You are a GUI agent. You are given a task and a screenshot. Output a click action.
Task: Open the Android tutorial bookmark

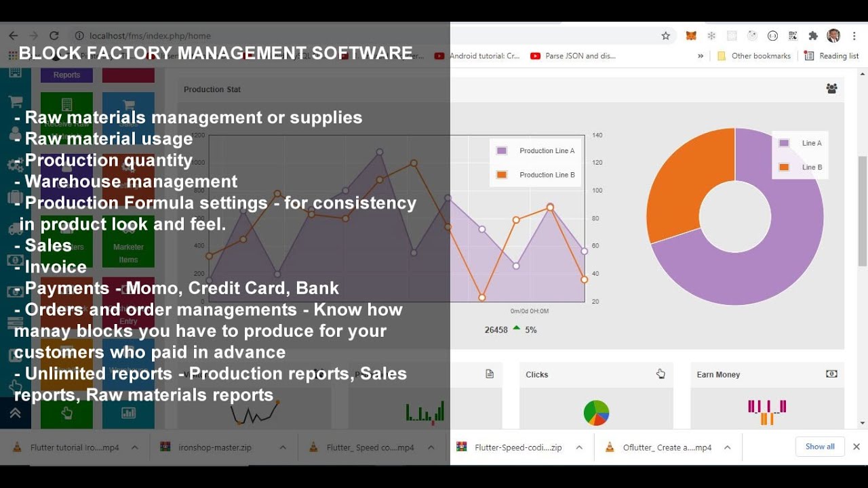coord(478,56)
